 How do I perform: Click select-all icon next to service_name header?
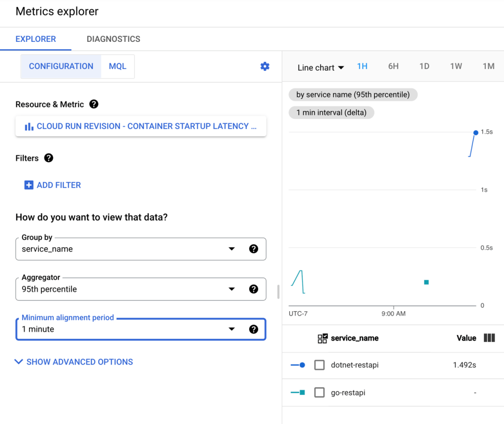tap(323, 338)
